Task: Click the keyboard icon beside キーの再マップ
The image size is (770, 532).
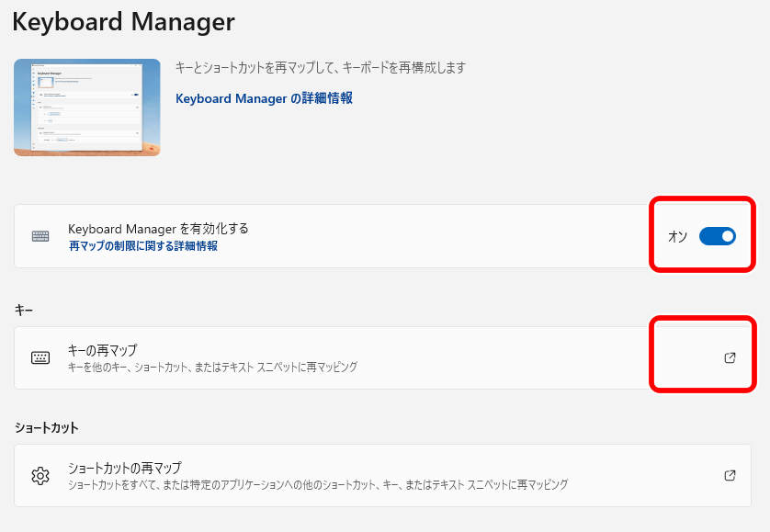Action: click(x=40, y=357)
